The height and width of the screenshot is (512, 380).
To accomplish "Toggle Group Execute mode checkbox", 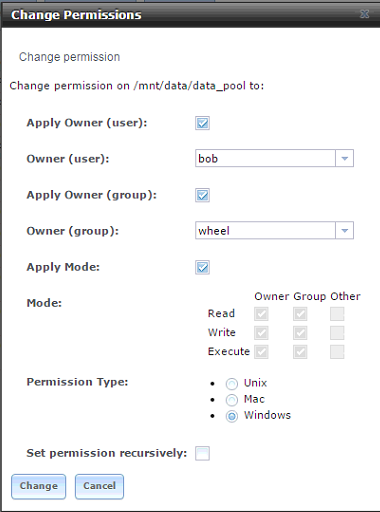I will 300,352.
